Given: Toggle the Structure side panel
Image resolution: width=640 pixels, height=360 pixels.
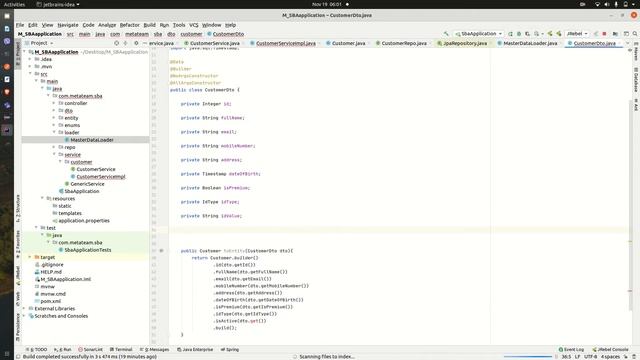Looking at the screenshot, I should [x=18, y=209].
